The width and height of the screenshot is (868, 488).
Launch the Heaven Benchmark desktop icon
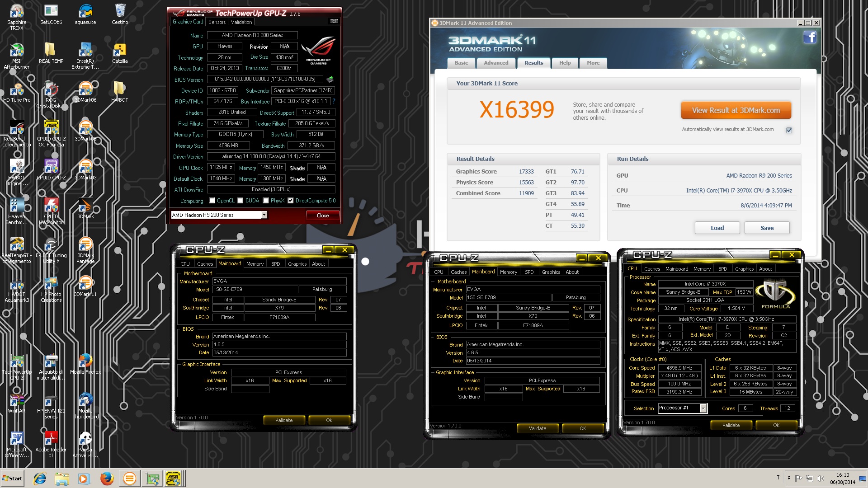(17, 211)
